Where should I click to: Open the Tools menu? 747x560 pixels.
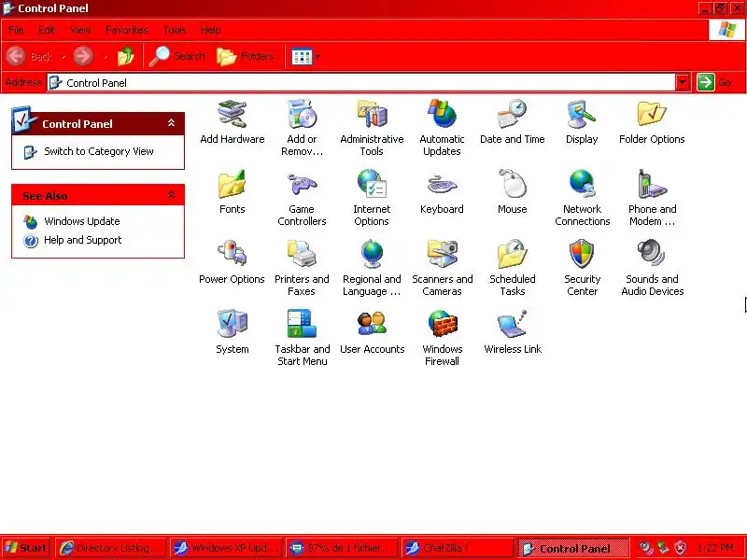click(175, 30)
